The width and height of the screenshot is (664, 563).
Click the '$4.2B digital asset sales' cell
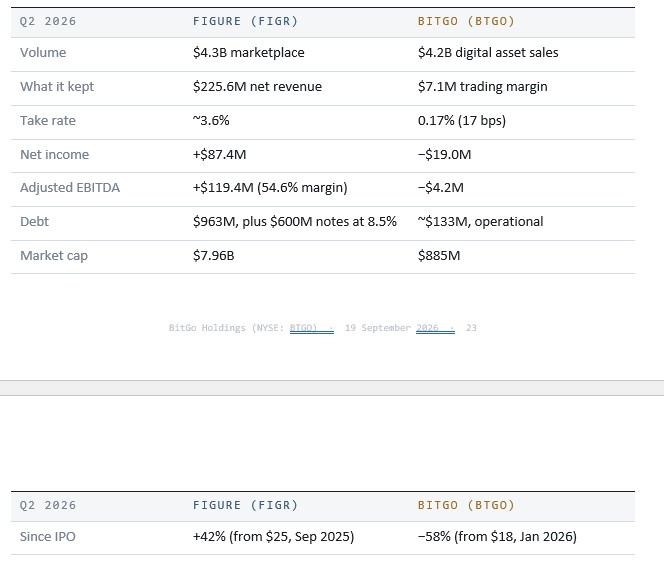click(488, 53)
